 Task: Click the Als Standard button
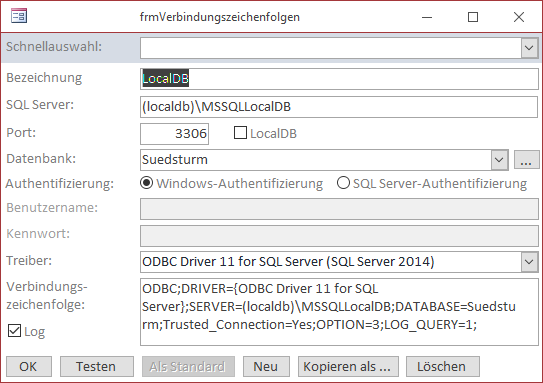(x=188, y=366)
